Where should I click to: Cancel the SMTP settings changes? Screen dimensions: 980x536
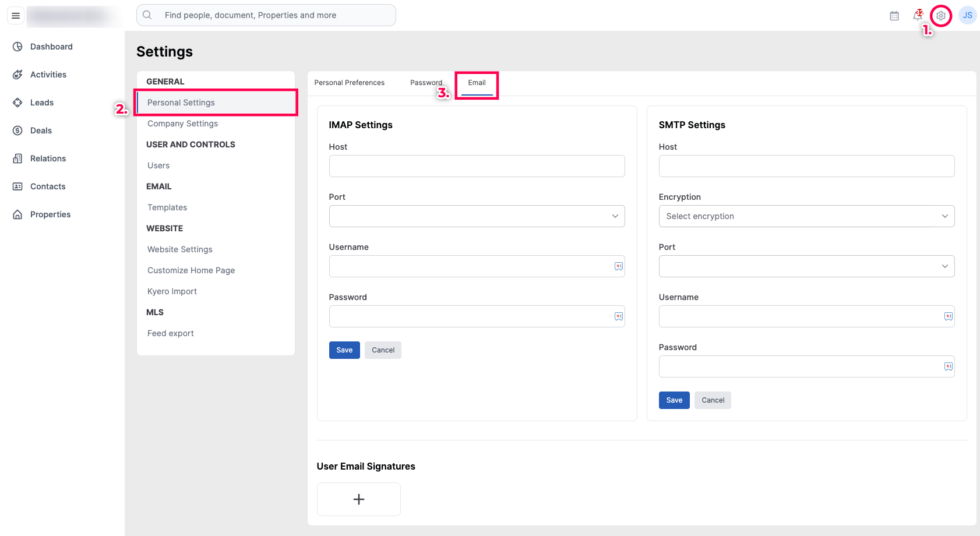713,400
